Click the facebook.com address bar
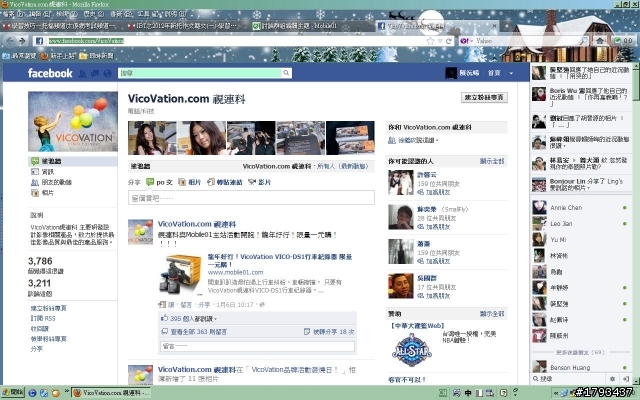This screenshot has width=640, height=400. 237,41
